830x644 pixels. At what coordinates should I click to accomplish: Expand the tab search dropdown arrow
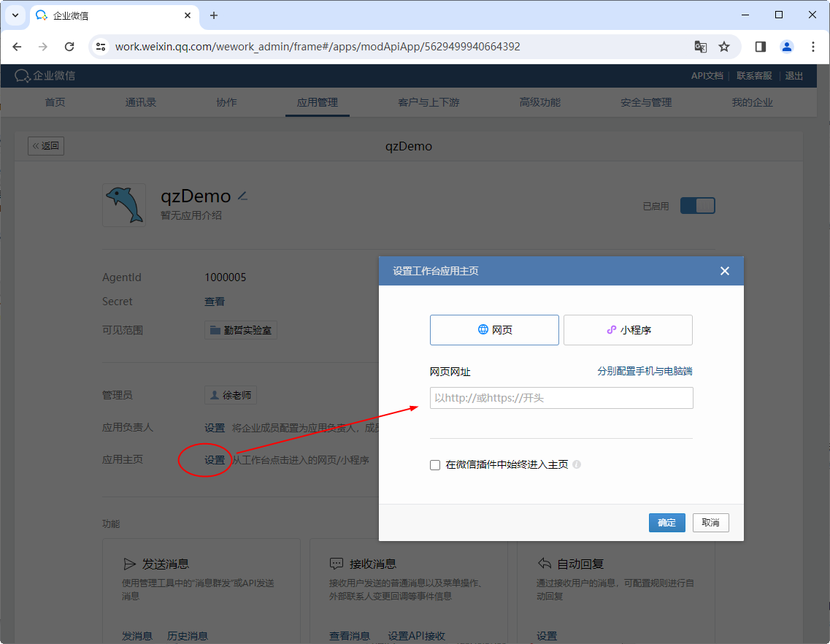pyautogui.click(x=15, y=15)
